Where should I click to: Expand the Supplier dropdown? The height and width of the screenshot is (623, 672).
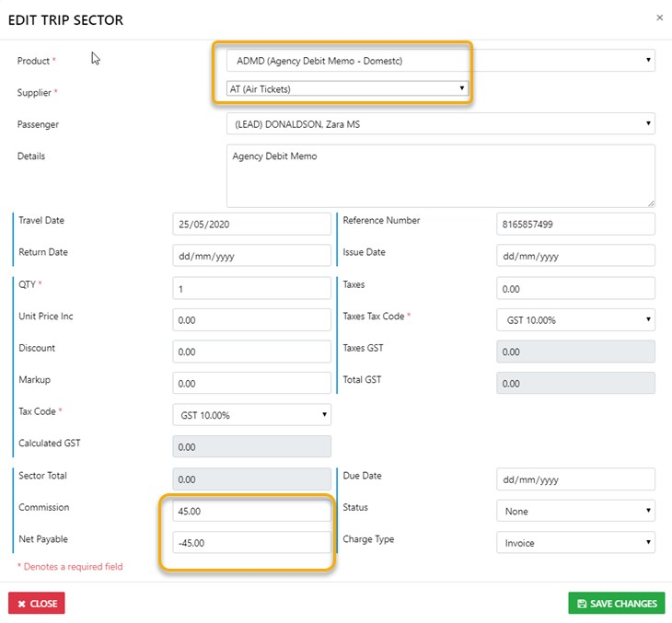[347, 88]
